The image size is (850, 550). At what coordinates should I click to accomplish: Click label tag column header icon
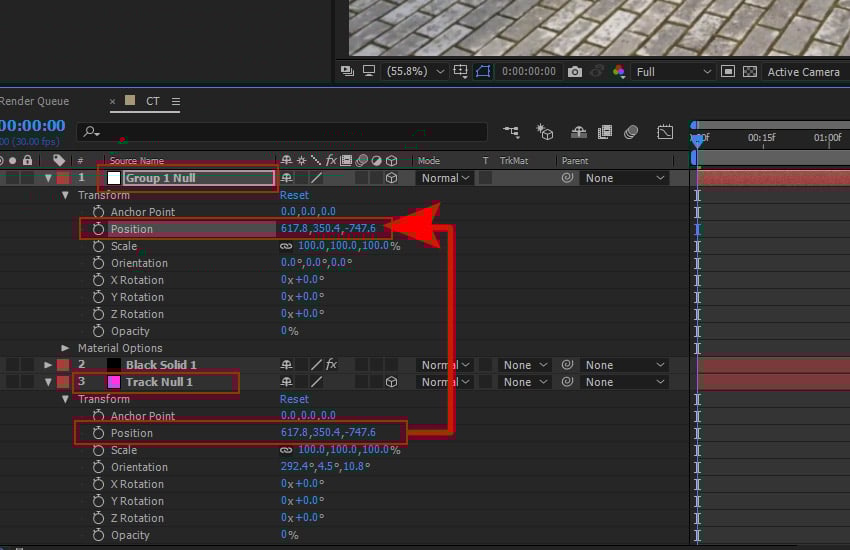pyautogui.click(x=59, y=160)
